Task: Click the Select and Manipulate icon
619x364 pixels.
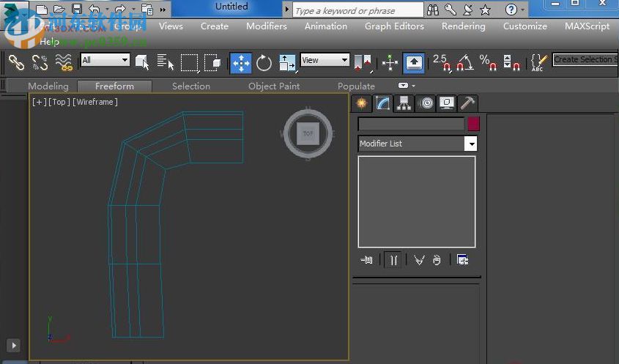Action: 390,63
